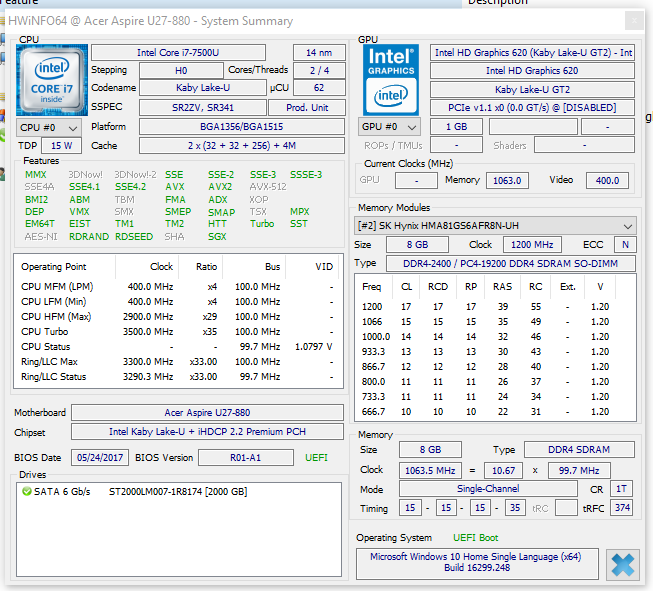
Task: Click the Prod. Unit field
Action: pyautogui.click(x=307, y=107)
